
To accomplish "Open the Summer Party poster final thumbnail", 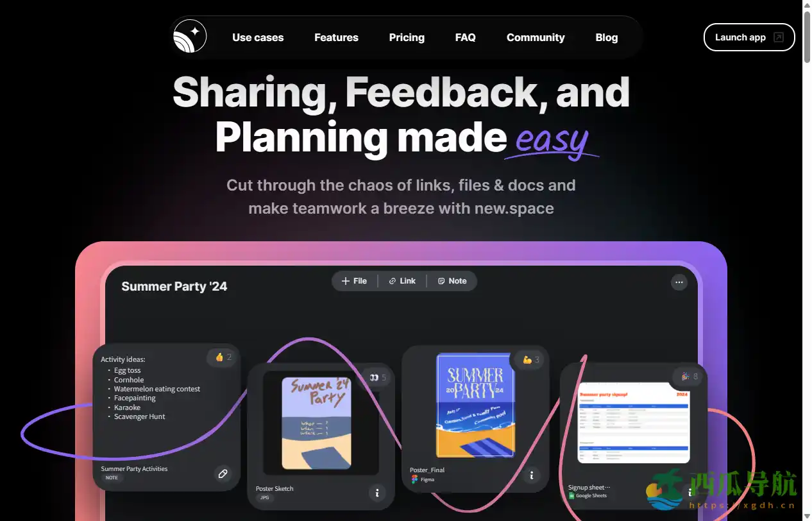I will pos(475,406).
